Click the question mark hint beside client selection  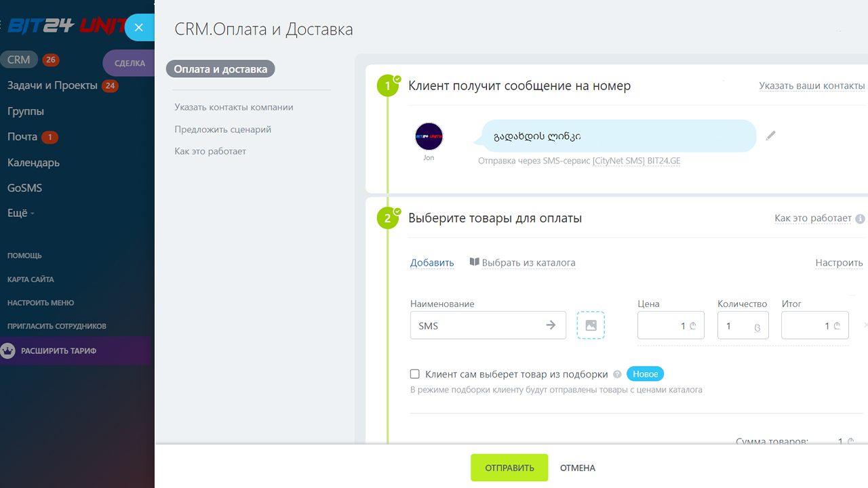click(617, 374)
